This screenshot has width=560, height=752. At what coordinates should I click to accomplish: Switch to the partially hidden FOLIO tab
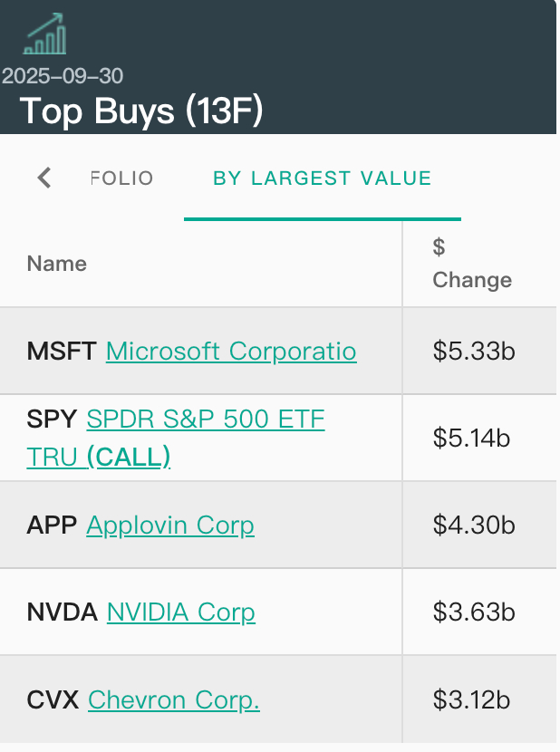click(121, 178)
